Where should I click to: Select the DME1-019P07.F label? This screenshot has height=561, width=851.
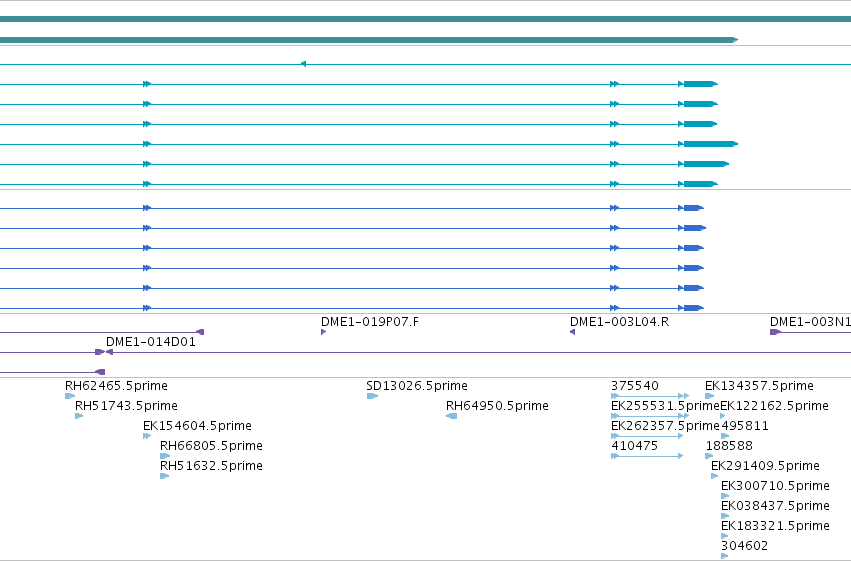pyautogui.click(x=370, y=322)
